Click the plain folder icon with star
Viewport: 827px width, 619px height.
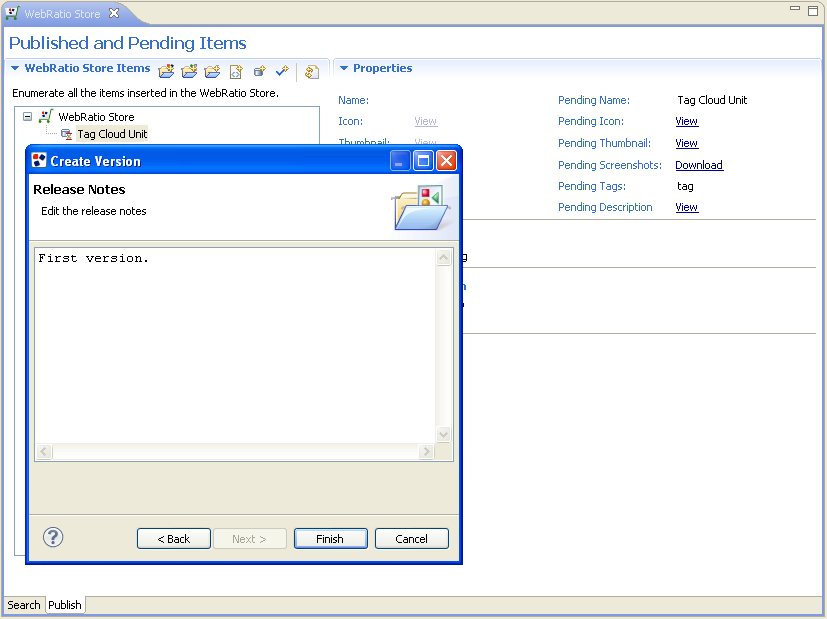click(213, 71)
